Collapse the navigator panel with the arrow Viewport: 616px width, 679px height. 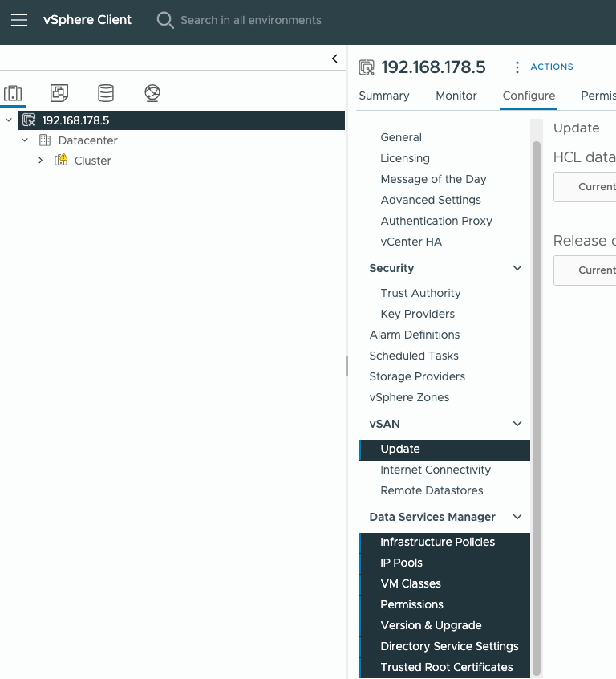(x=334, y=59)
